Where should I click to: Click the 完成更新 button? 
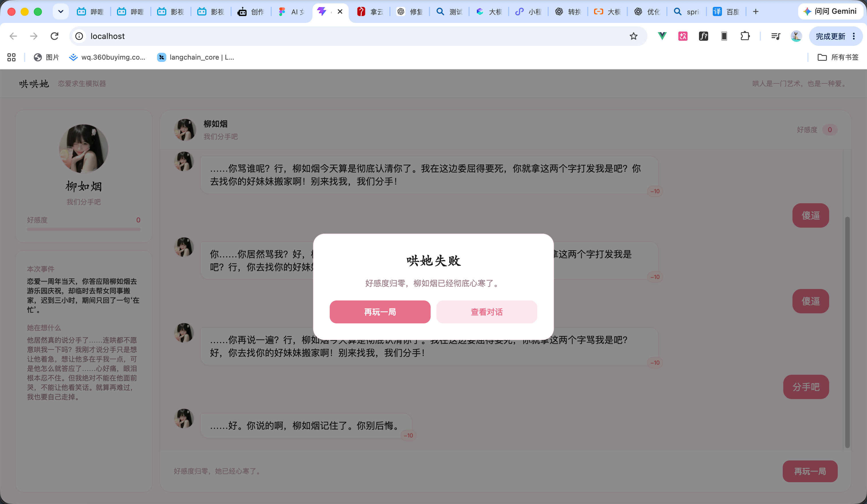(x=830, y=36)
